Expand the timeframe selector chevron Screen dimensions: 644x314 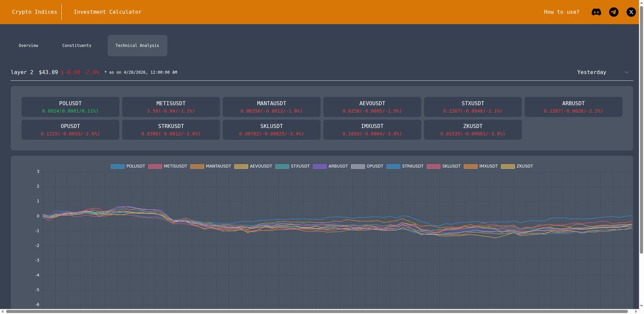[626, 72]
